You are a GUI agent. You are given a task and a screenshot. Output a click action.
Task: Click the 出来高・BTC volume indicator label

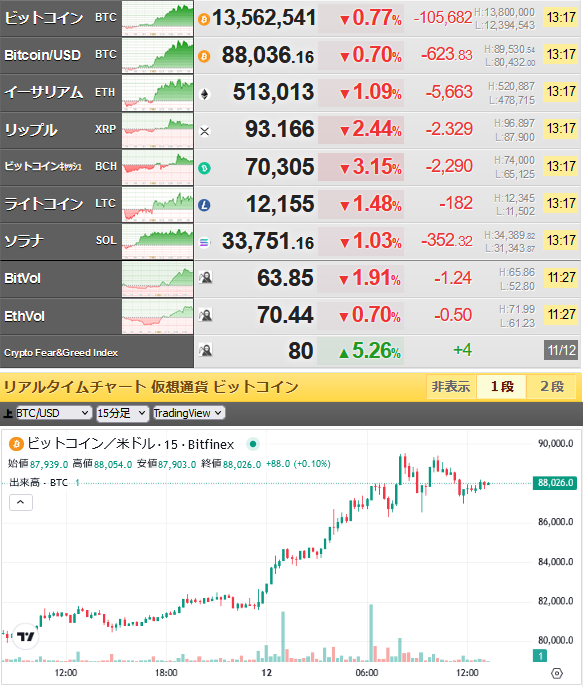tap(39, 483)
